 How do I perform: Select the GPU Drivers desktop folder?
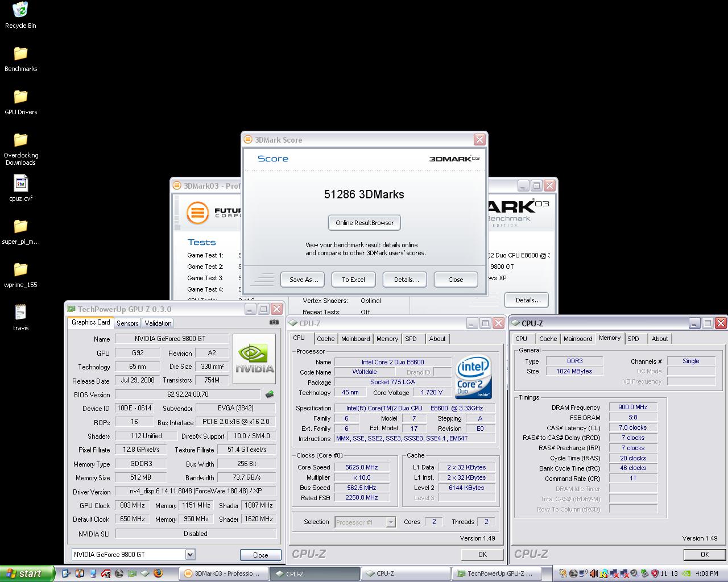[x=20, y=97]
